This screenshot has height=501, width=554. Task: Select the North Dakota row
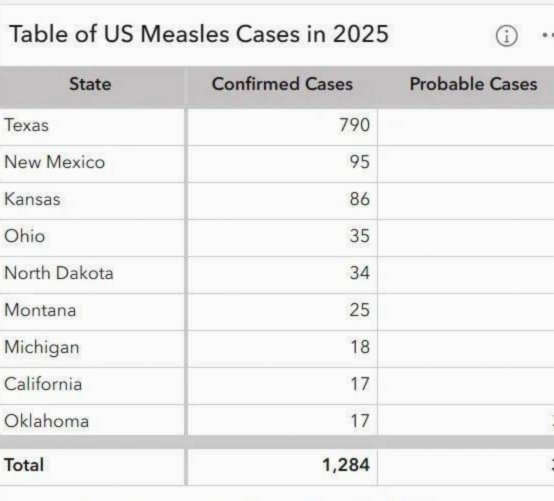point(277,273)
